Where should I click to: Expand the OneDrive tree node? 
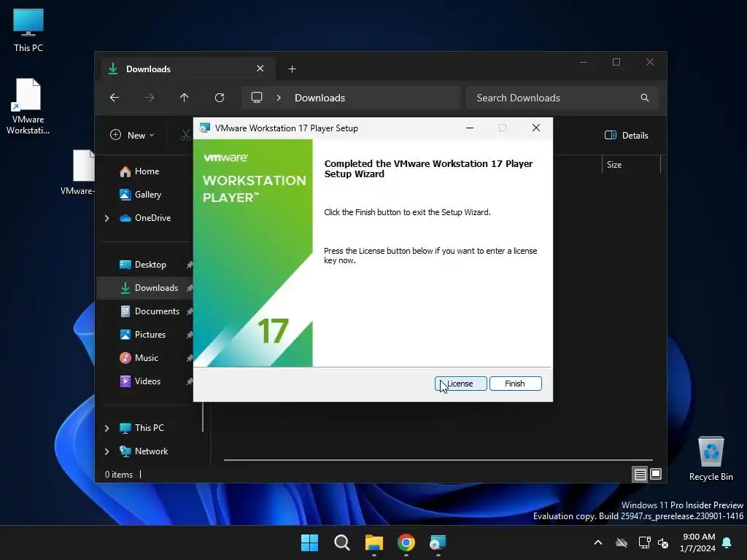click(107, 218)
